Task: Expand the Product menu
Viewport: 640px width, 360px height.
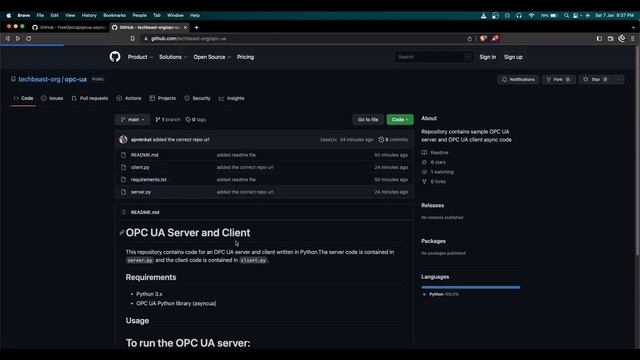Action: 140,57
